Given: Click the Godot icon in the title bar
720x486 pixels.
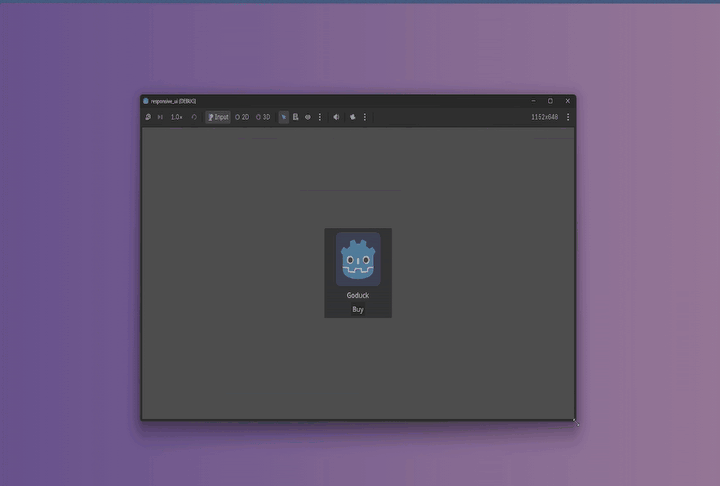Looking at the screenshot, I should pyautogui.click(x=146, y=101).
